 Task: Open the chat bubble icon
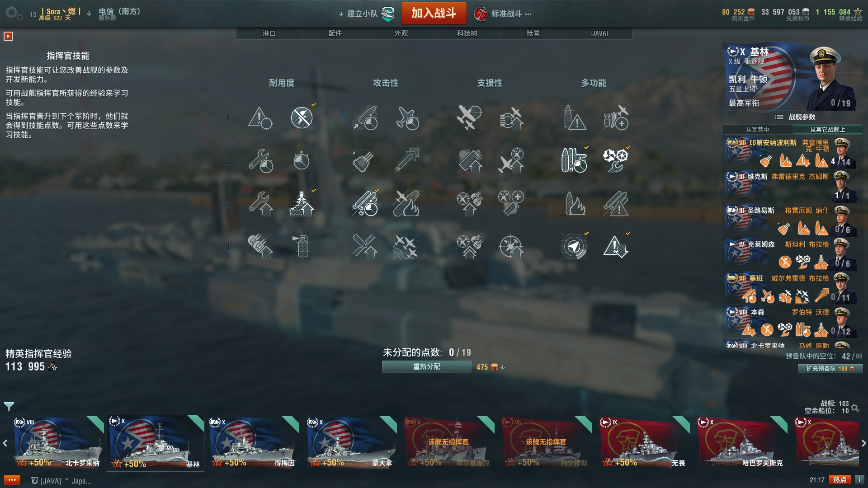[12, 480]
